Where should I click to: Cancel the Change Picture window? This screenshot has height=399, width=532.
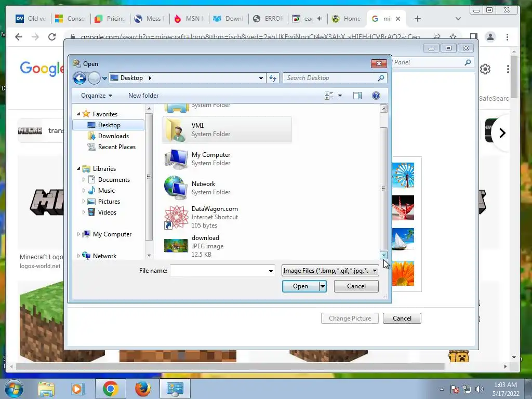point(402,318)
